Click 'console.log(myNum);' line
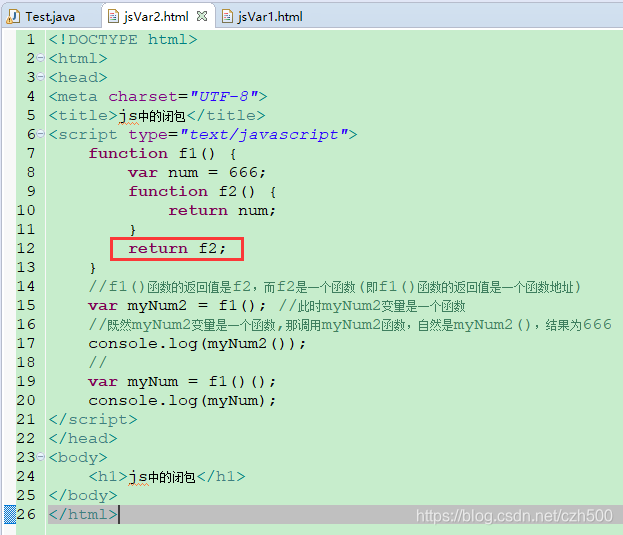This screenshot has height=535, width=623. tap(182, 401)
